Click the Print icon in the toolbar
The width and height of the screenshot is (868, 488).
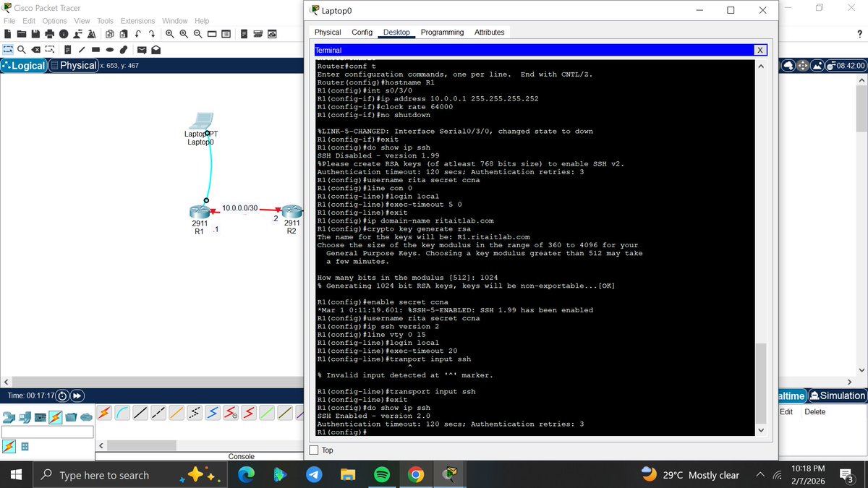click(50, 34)
